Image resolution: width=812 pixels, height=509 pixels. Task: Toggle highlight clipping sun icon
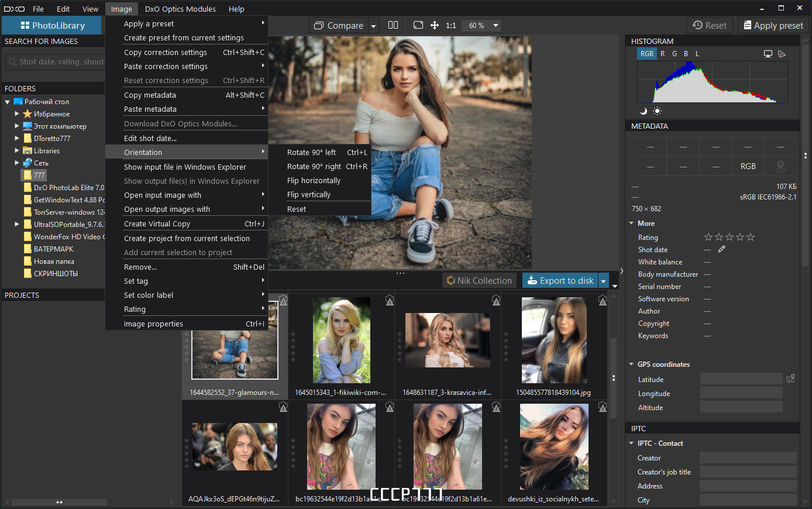(x=657, y=111)
